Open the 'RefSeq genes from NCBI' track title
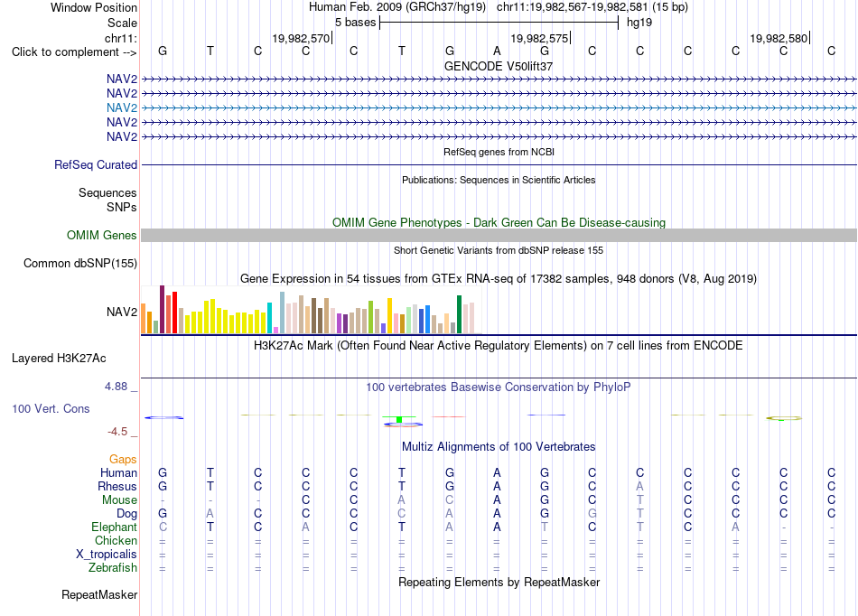This screenshot has width=858, height=616. point(499,152)
